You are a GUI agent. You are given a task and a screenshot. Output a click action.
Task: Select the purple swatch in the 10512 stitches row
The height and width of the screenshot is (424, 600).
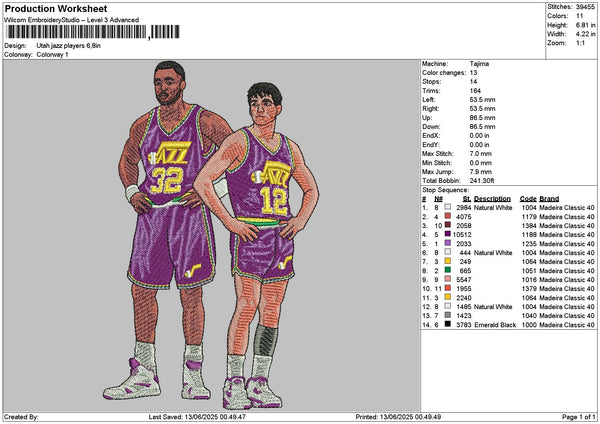(448, 234)
